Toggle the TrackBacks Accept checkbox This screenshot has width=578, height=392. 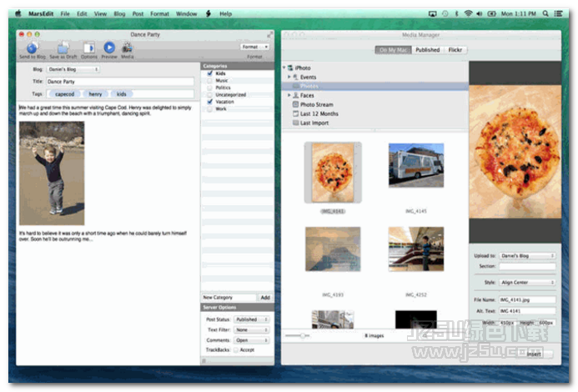point(236,349)
